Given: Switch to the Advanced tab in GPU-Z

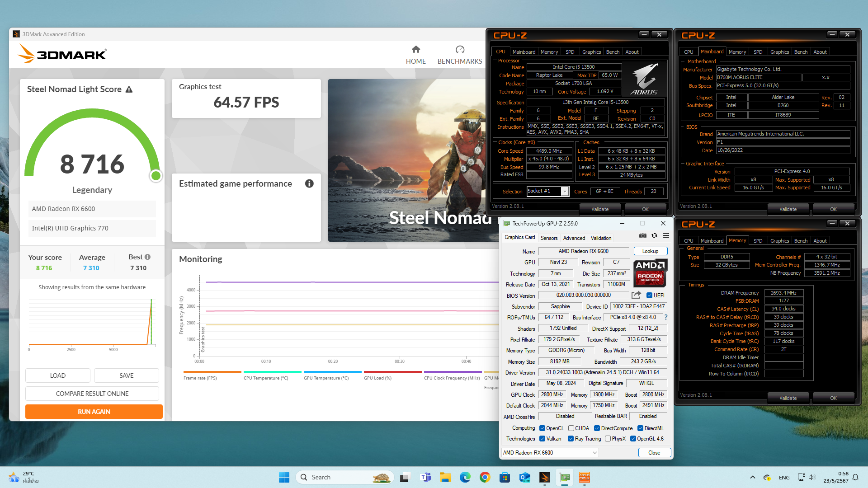Looking at the screenshot, I should (x=574, y=238).
